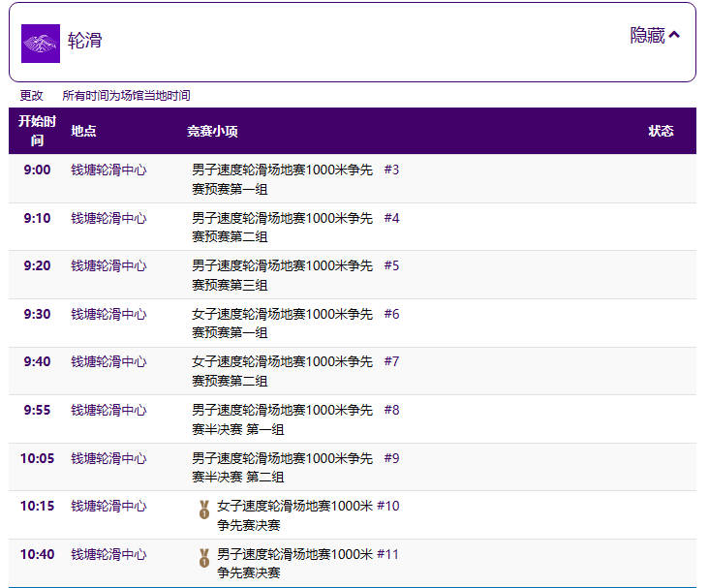Open event 男子1000米争先赛预赛第一组
The width and height of the screenshot is (709, 588).
283,179
